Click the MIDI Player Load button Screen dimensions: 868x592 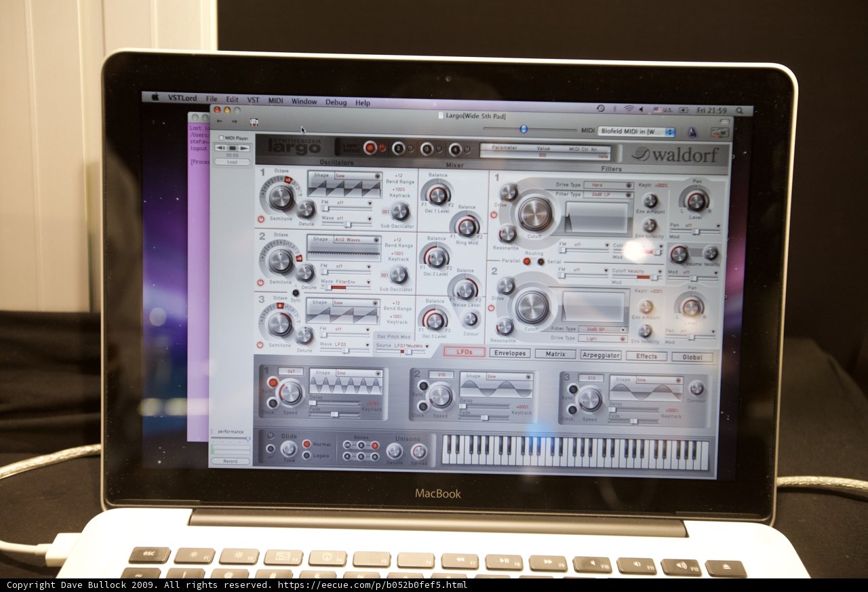(232, 162)
